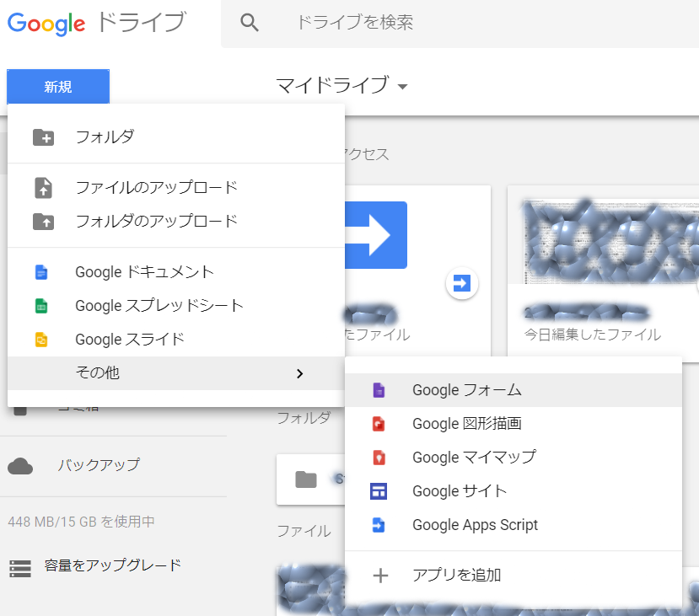The image size is (699, 616).
Task: Click the Google Docs icon
Action: (x=41, y=272)
